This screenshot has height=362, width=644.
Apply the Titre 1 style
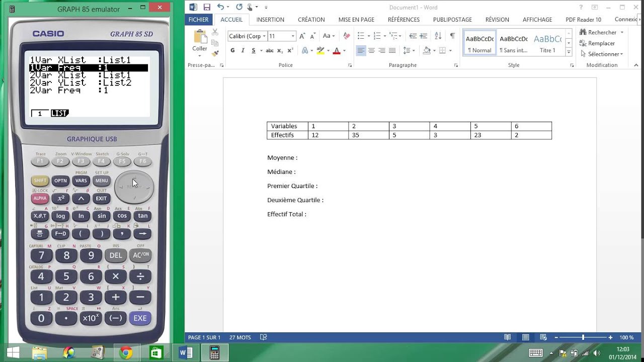[x=547, y=43]
